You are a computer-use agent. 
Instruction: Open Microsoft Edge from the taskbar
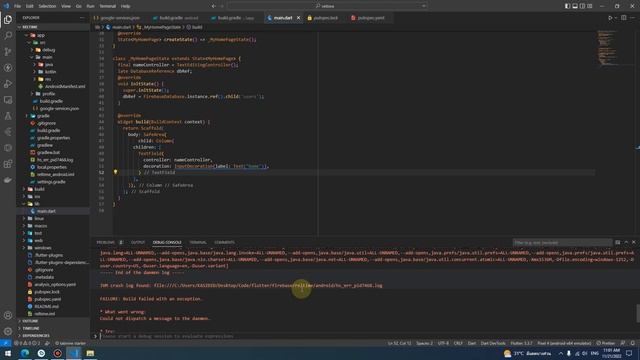[25, 353]
